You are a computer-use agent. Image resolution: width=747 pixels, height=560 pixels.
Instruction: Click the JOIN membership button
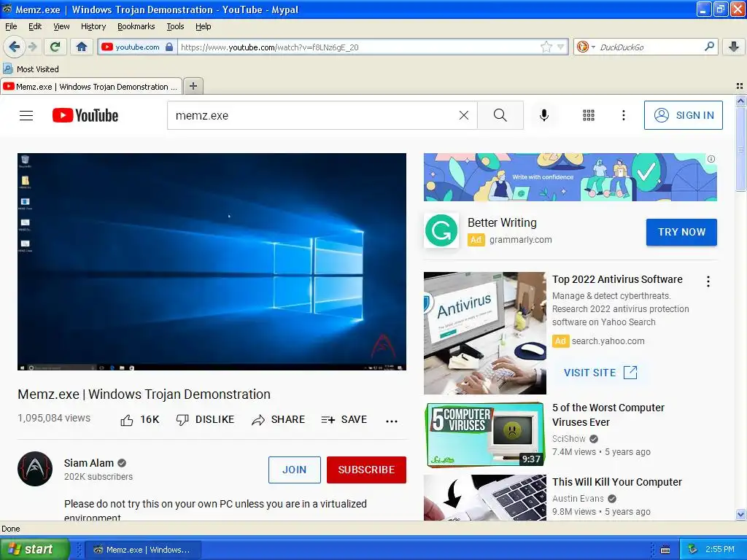[x=295, y=470]
